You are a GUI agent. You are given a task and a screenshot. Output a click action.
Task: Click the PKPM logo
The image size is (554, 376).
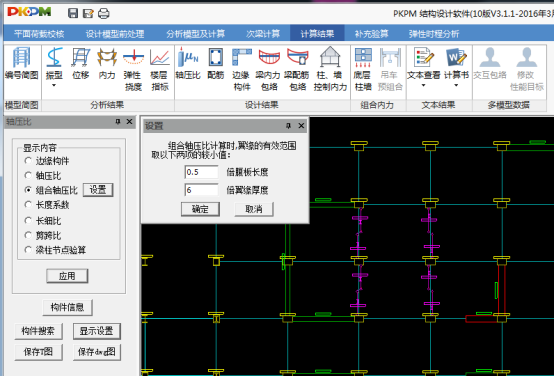pyautogui.click(x=29, y=12)
